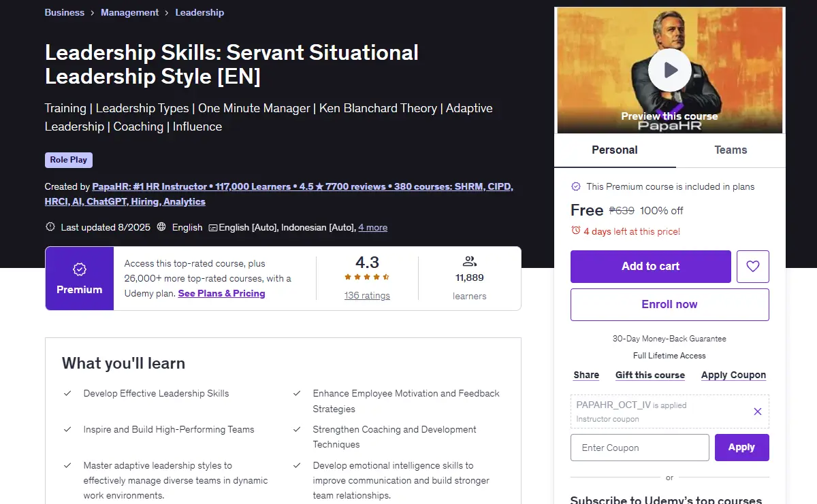Open the Leadership breadcrumb

199,12
